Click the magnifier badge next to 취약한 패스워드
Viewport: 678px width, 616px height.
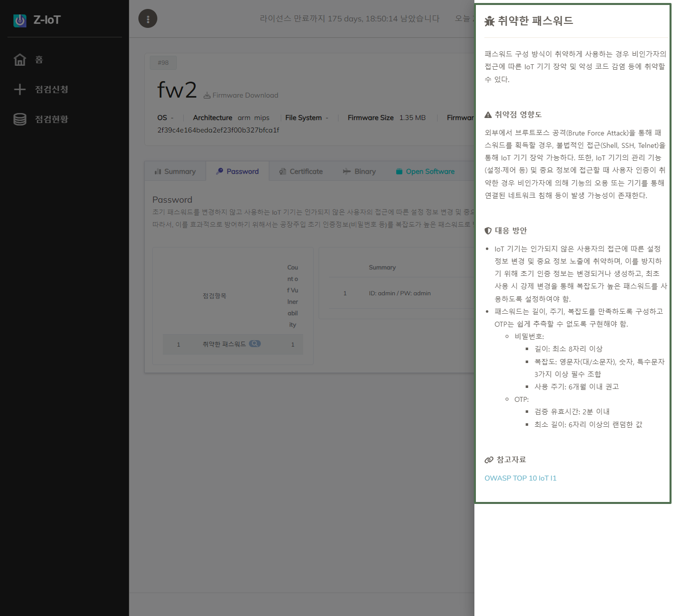255,344
